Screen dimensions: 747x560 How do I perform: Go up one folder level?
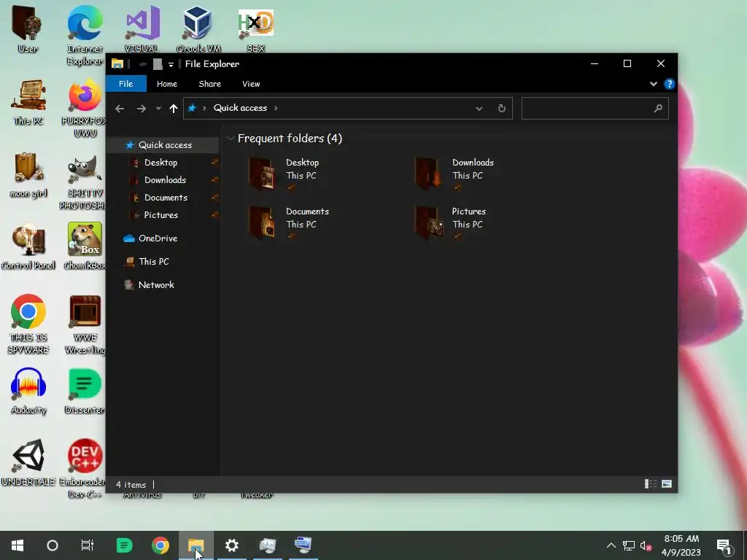[174, 109]
